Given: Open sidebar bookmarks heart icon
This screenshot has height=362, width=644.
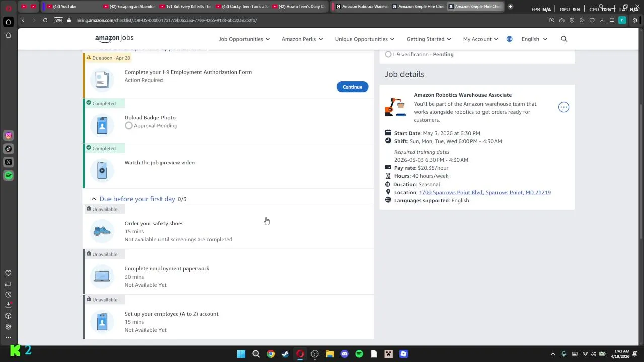Looking at the screenshot, I should pos(8,273).
